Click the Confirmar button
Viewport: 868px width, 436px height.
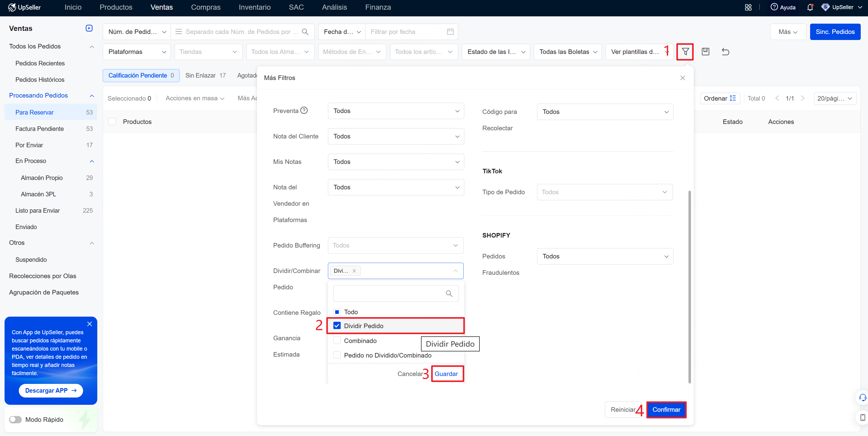point(666,409)
